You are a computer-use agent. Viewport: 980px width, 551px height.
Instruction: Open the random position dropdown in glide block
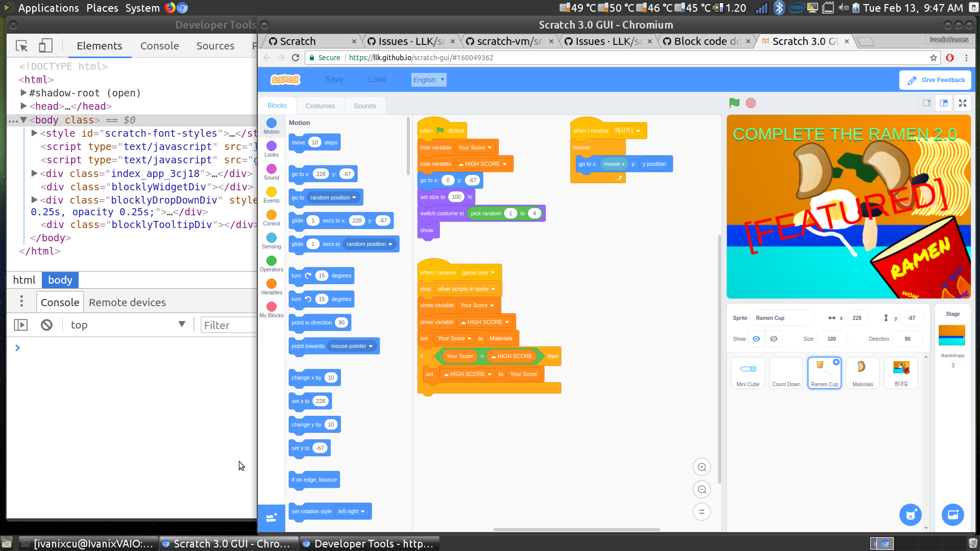(x=370, y=244)
